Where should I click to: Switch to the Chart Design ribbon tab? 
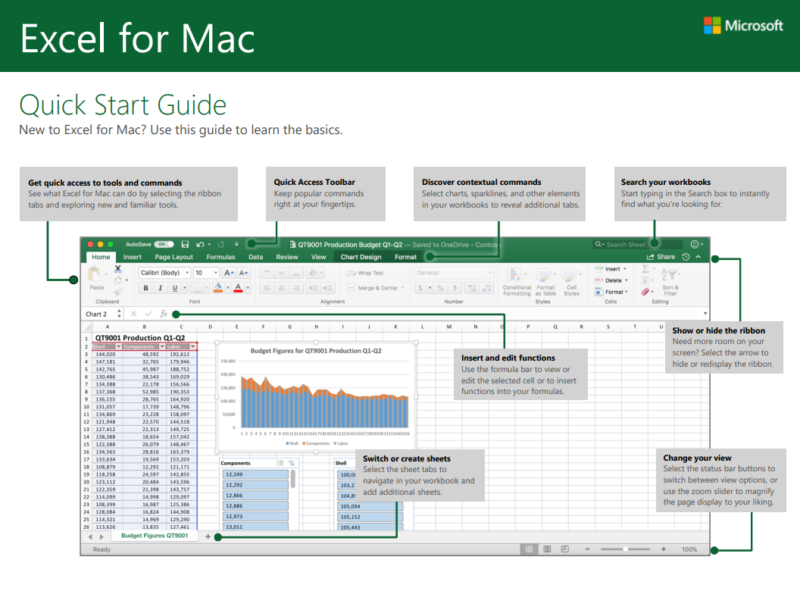click(362, 257)
